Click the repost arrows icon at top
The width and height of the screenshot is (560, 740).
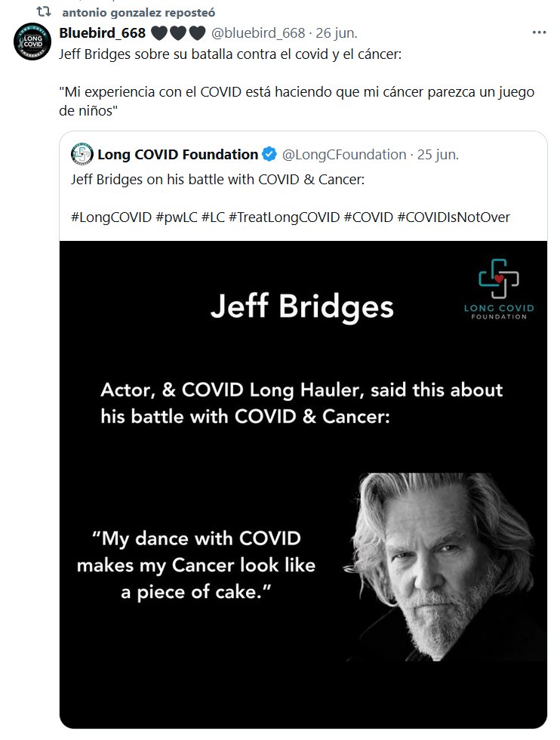pos(45,12)
